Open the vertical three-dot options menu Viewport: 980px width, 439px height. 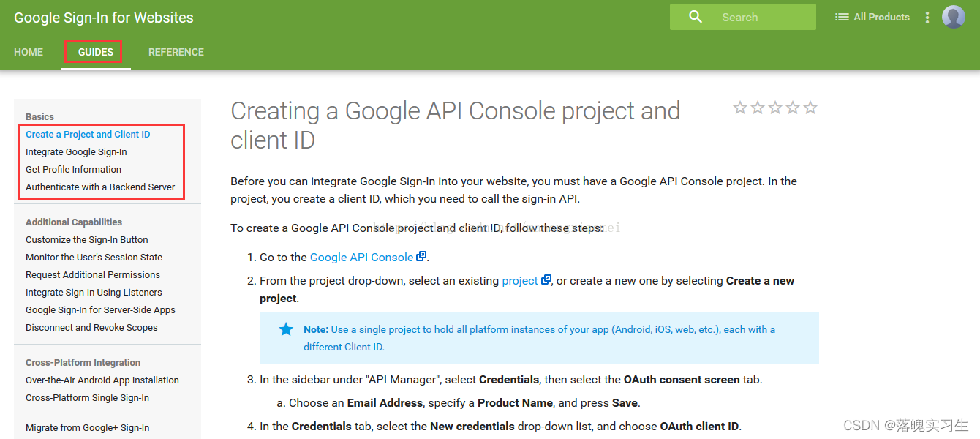(x=927, y=18)
